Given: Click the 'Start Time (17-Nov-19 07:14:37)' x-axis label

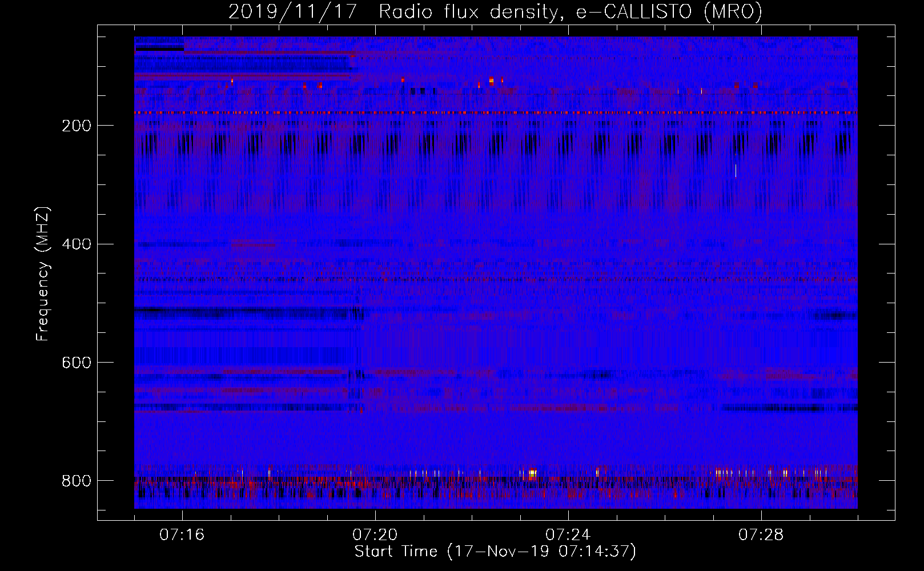Looking at the screenshot, I should pos(495,552).
